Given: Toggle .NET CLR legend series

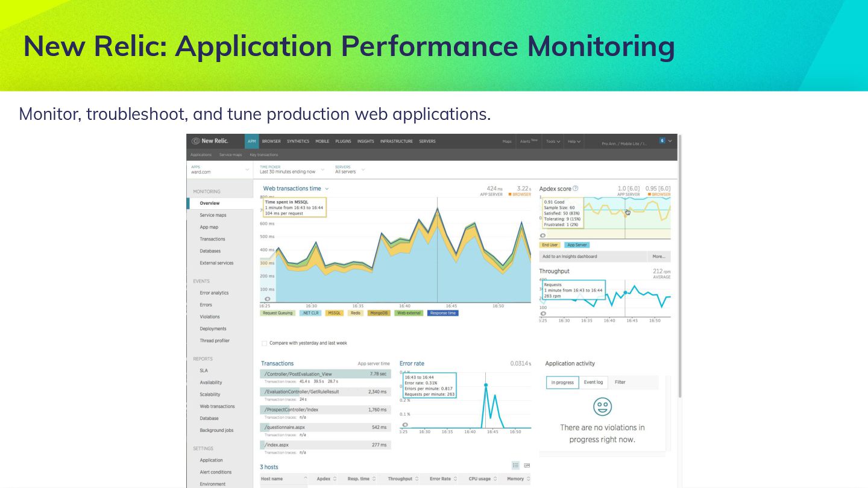Looking at the screenshot, I should tap(310, 313).
